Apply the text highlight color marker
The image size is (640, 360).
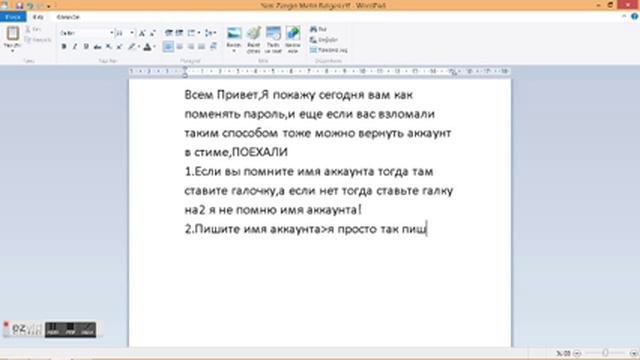pos(132,47)
